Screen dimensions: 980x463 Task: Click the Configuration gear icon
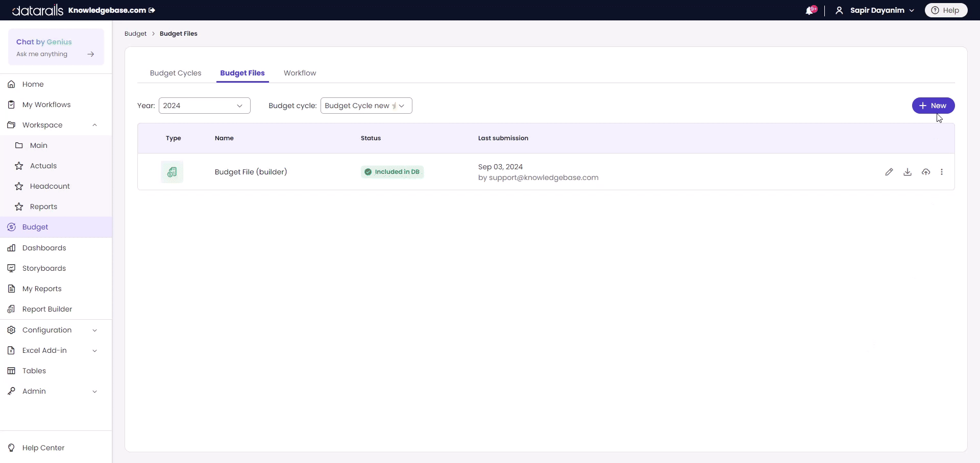coord(11,330)
